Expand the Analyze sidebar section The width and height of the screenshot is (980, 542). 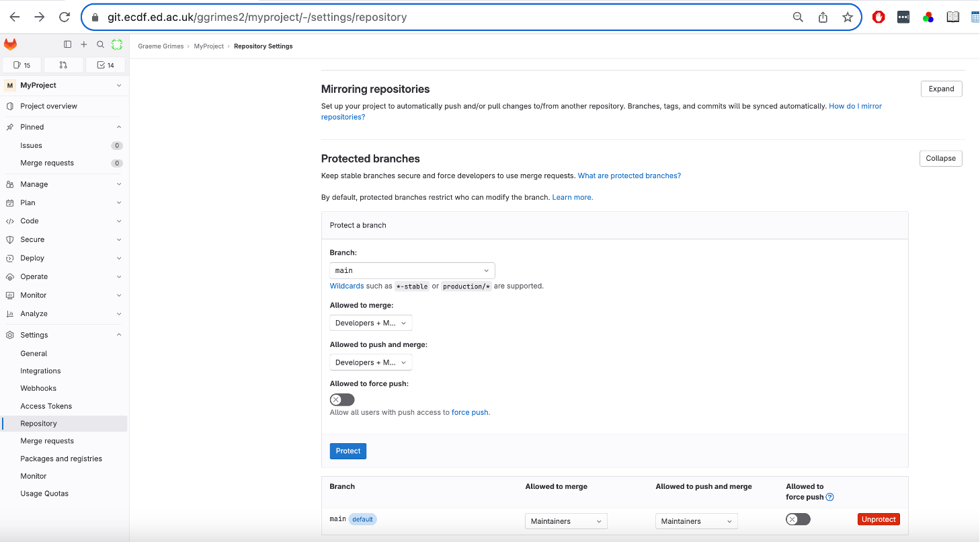pos(64,314)
